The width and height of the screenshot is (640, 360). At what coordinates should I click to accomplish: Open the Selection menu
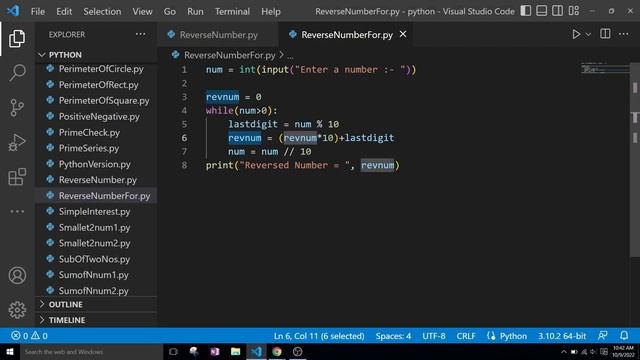[102, 11]
